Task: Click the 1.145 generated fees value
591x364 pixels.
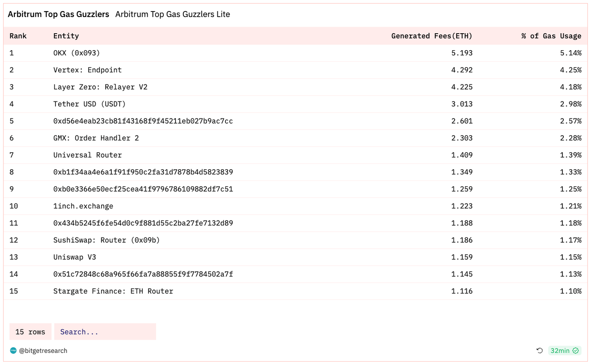Action: (x=462, y=274)
